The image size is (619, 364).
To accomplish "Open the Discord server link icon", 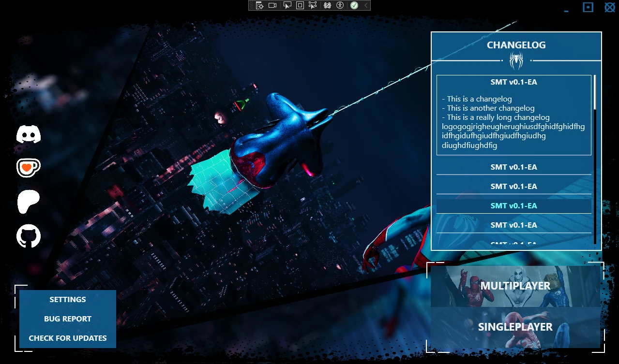I will click(x=29, y=134).
